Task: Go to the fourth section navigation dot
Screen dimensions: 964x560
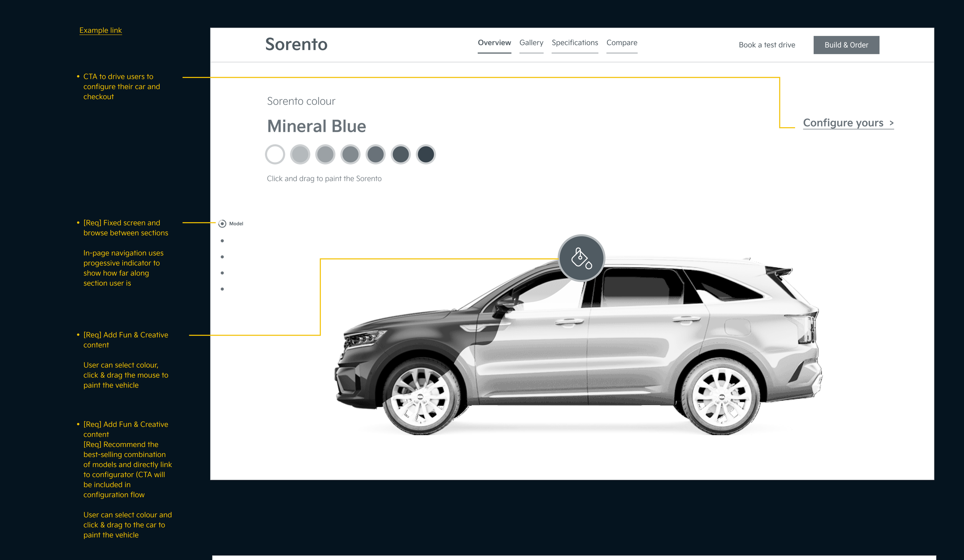Action: tap(222, 273)
